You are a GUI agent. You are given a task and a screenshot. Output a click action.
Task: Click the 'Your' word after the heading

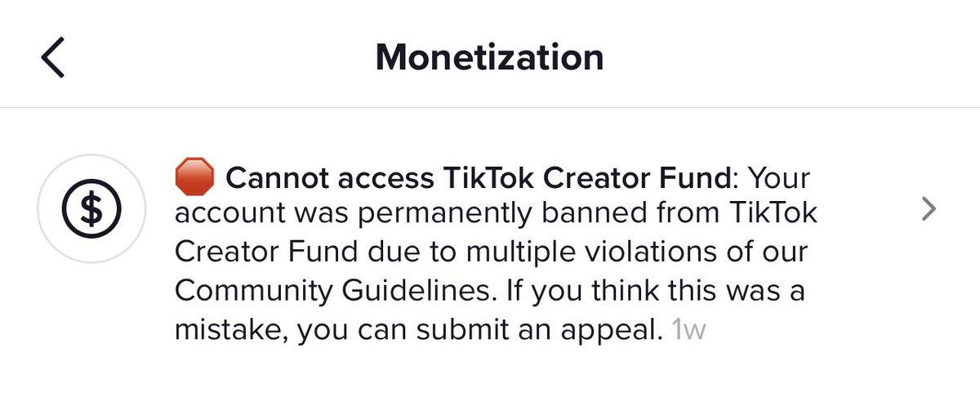pyautogui.click(x=778, y=176)
